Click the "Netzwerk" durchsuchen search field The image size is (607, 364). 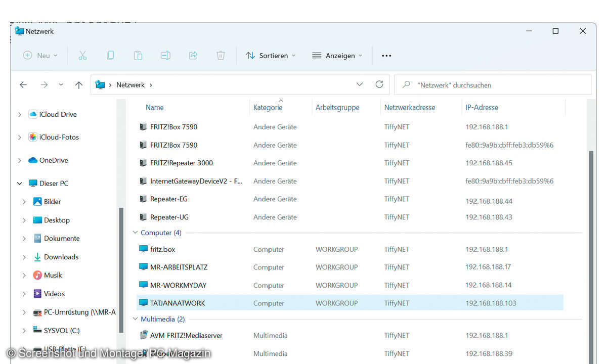pos(493,85)
